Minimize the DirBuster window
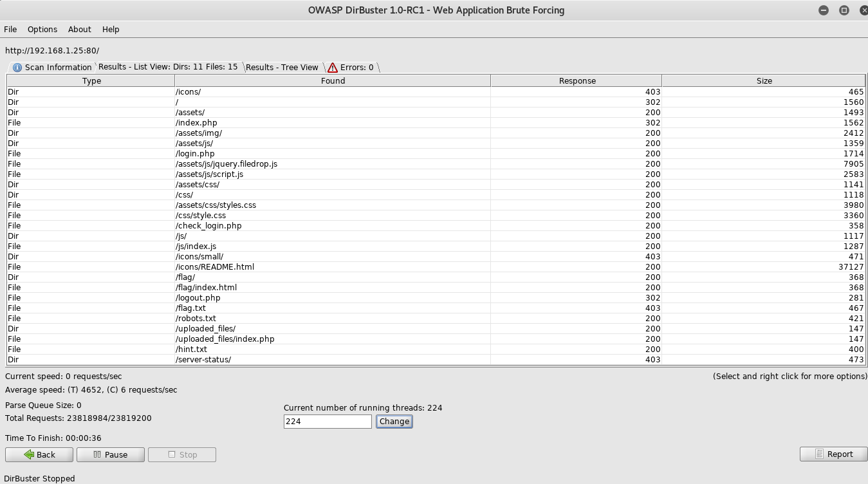868x484 pixels. [824, 10]
